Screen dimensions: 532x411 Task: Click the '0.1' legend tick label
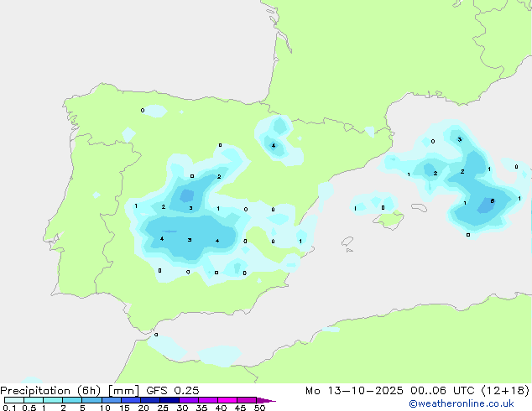(x=9, y=408)
